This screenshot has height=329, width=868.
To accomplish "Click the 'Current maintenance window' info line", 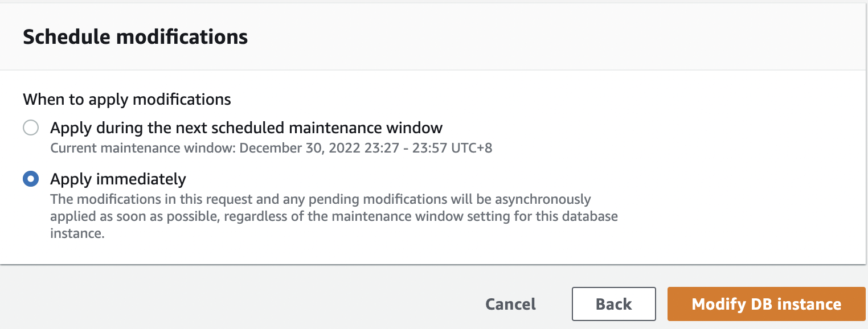I will click(x=271, y=149).
